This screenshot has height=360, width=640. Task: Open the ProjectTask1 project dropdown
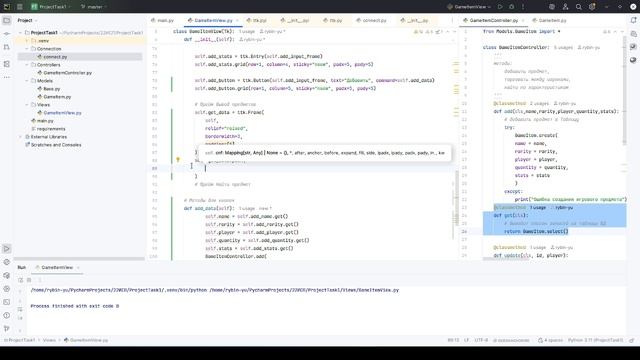(51, 7)
